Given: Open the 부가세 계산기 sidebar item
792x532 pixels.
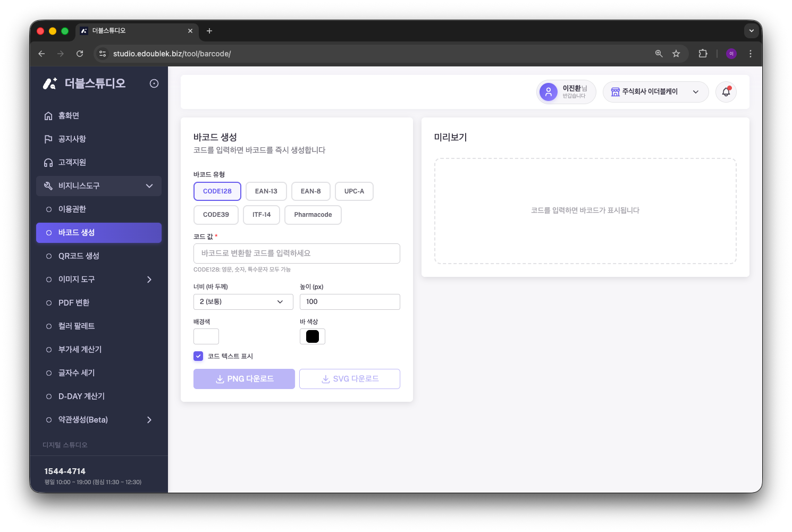Looking at the screenshot, I should click(99, 350).
